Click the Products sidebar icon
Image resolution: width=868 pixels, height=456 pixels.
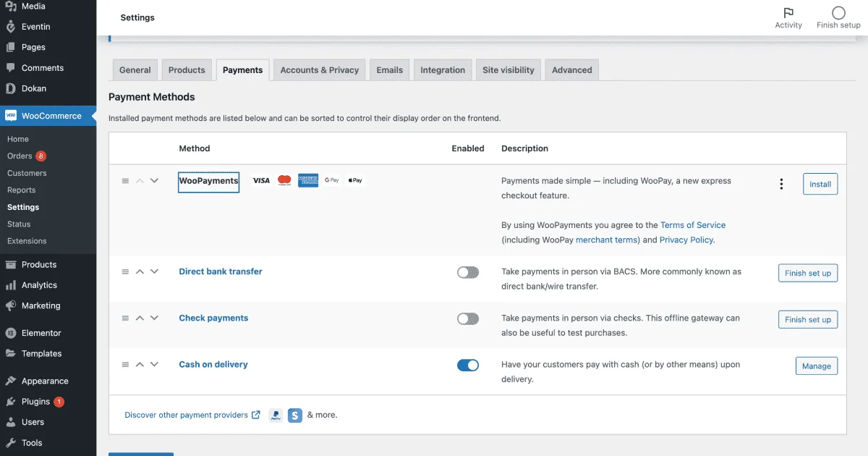click(11, 265)
